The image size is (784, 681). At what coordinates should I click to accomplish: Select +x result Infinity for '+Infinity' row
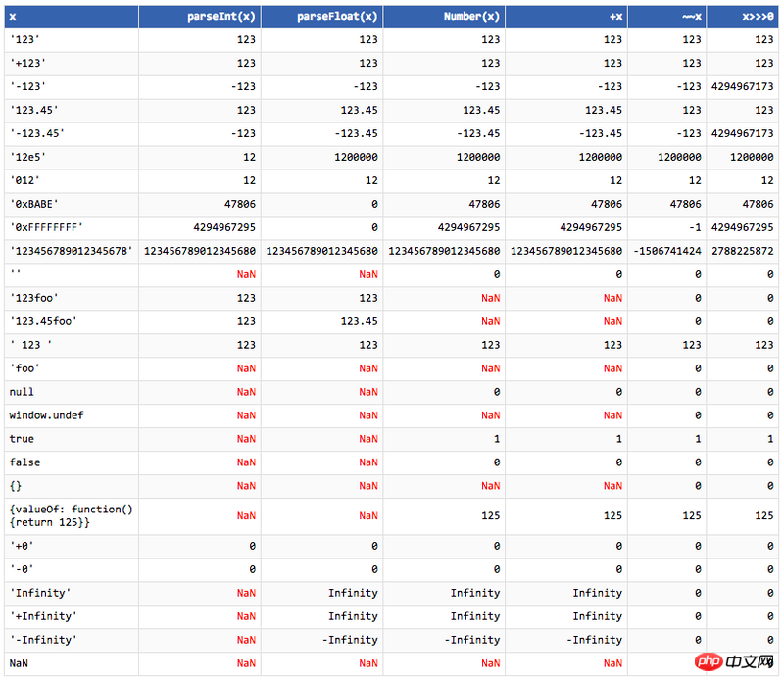(598, 616)
